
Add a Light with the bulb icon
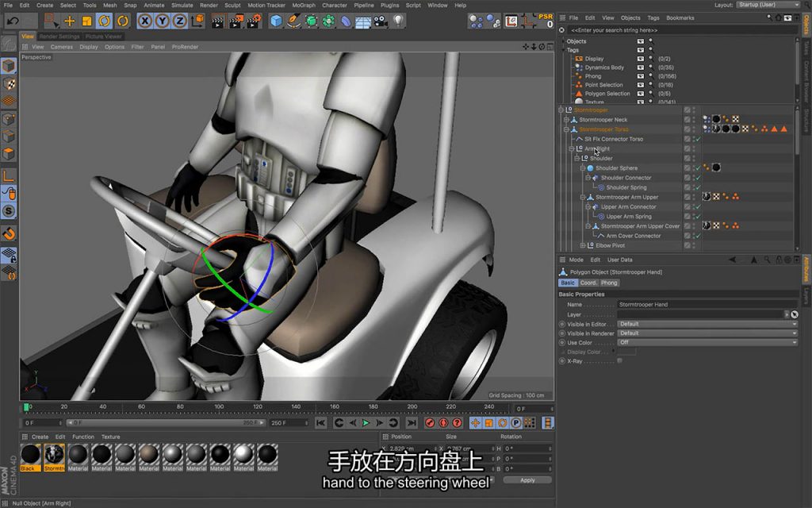398,21
